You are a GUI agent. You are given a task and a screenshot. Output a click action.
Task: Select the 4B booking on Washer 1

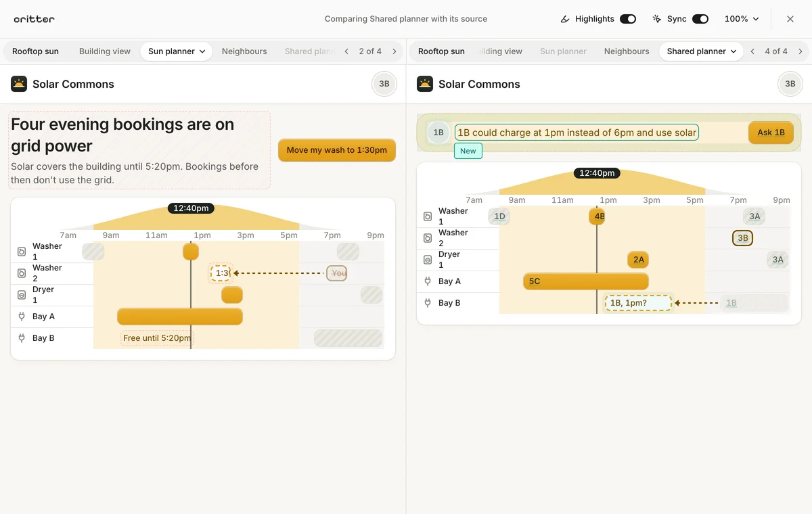597,216
